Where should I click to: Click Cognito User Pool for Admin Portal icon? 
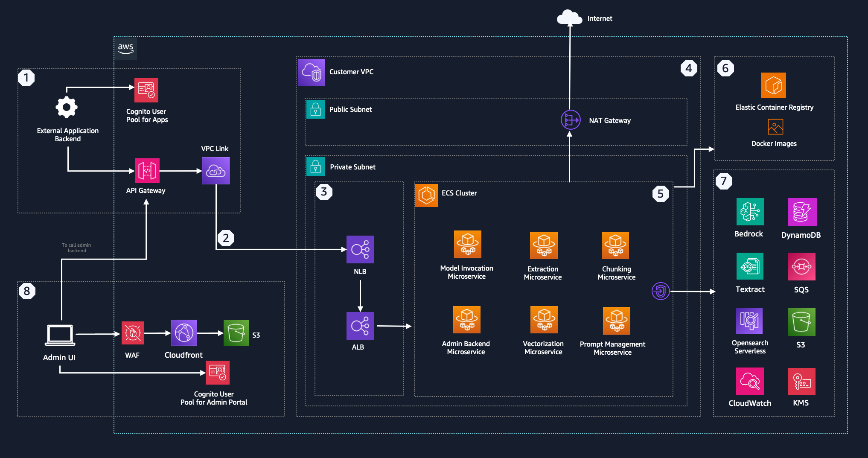coord(218,373)
